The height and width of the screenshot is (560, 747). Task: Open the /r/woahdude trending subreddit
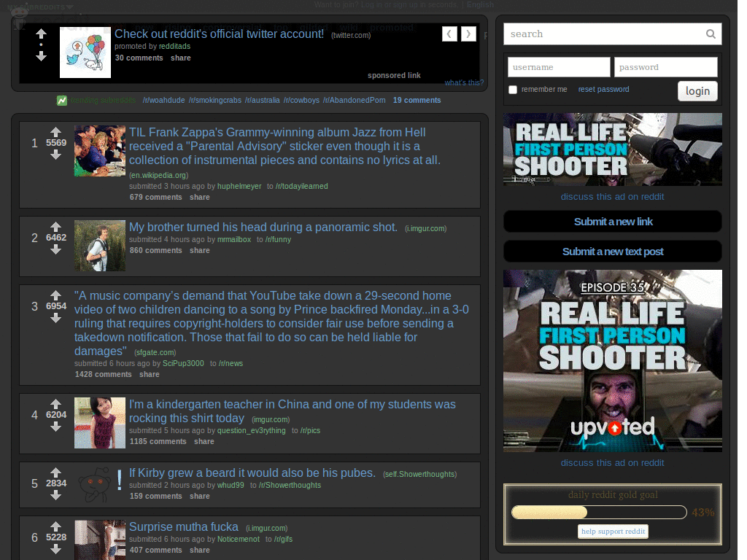(x=164, y=101)
